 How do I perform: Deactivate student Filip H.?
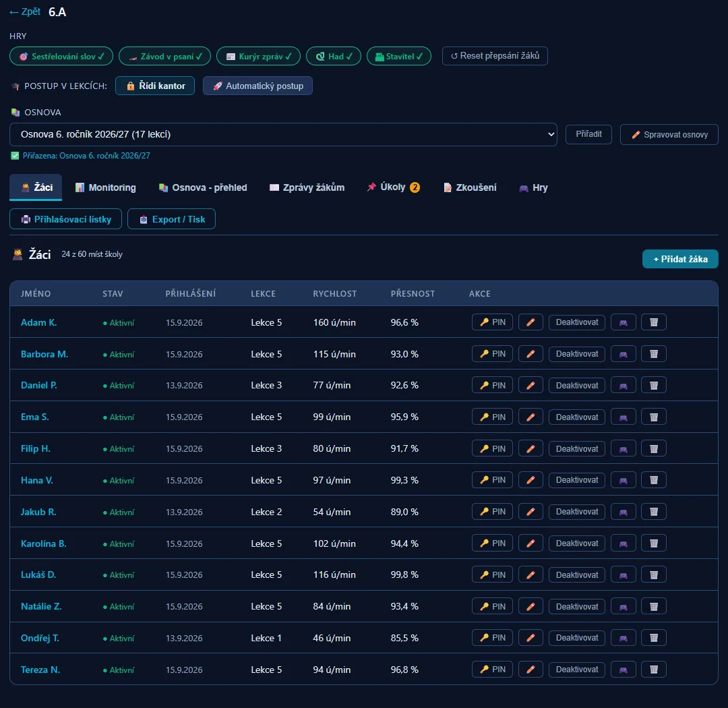coord(576,449)
